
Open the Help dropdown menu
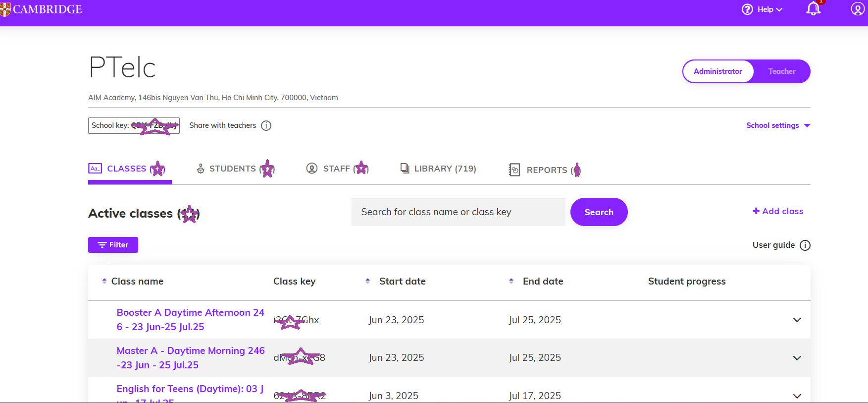(x=763, y=9)
